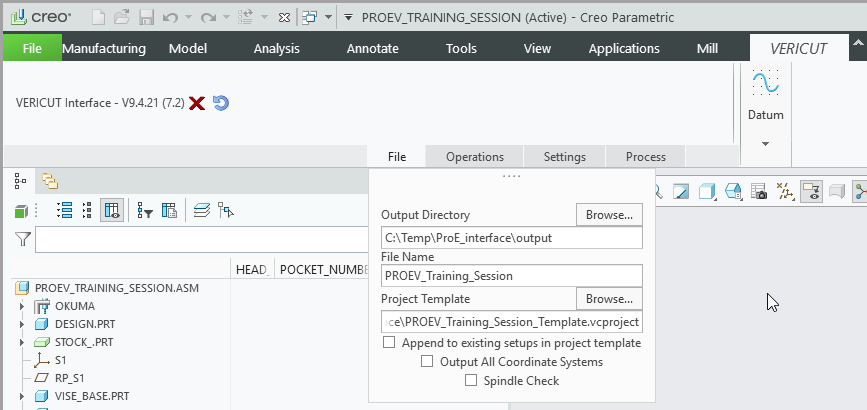
Task: Click the Undo arrow icon
Action: [171, 18]
